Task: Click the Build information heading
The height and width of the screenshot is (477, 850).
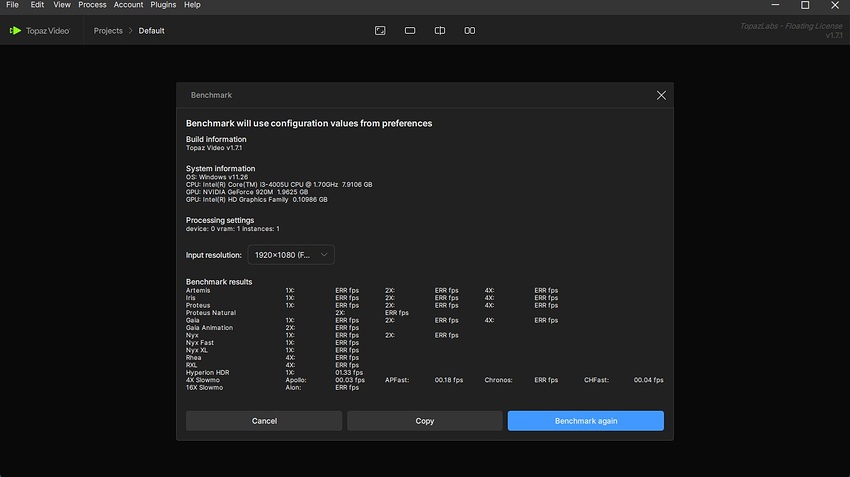Action: coord(216,139)
